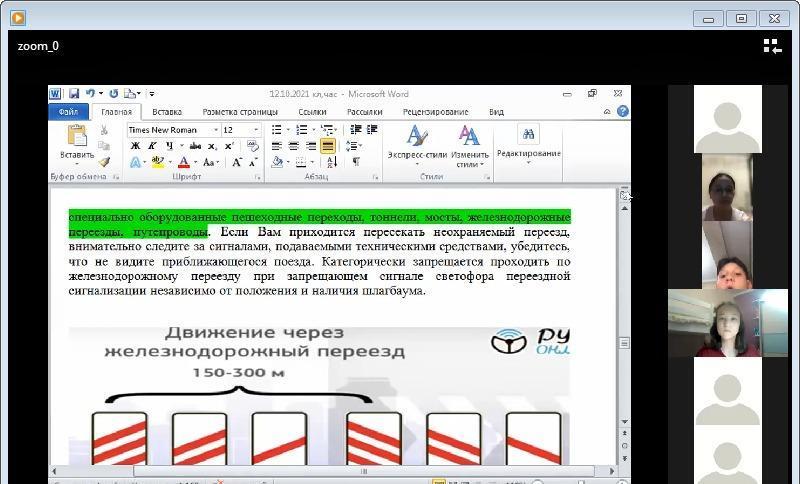800x484 pixels.
Task: Click the Save icon in quick access toolbar
Action: [x=73, y=94]
